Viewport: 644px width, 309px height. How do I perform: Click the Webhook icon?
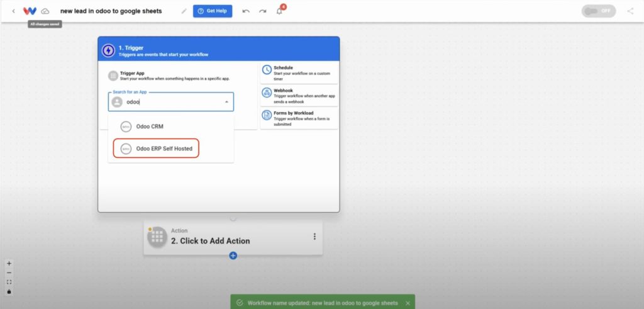coord(267,93)
